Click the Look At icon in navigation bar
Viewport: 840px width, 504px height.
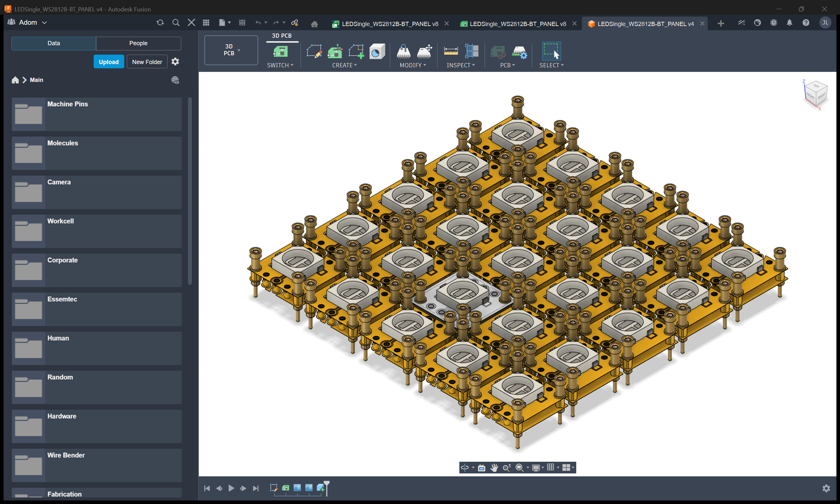click(x=482, y=468)
